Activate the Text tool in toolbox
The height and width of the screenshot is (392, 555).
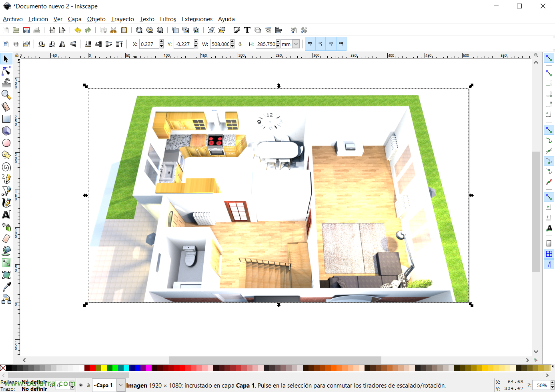tap(6, 215)
